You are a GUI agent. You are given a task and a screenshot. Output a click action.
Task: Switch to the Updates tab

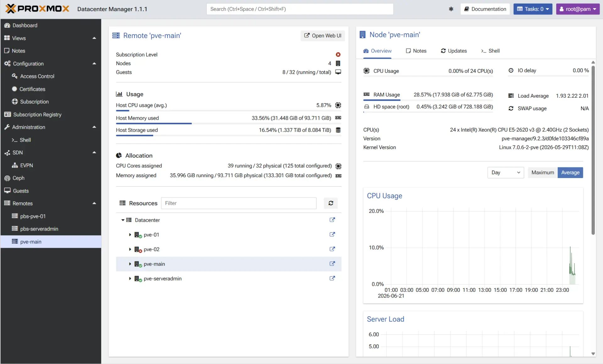[x=454, y=51]
